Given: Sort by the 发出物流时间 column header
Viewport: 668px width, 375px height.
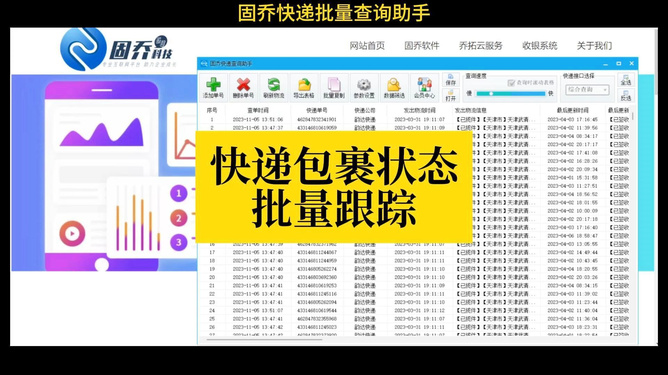Looking at the screenshot, I should coord(420,110).
